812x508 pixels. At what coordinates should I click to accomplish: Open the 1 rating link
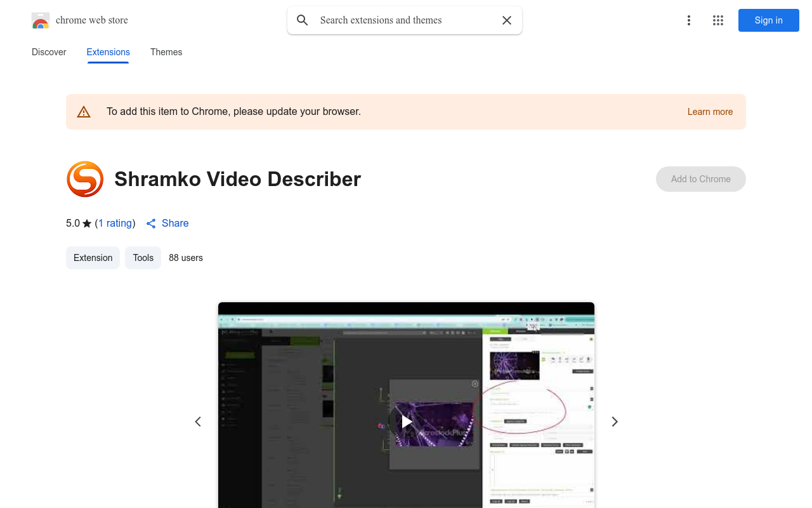[115, 224]
